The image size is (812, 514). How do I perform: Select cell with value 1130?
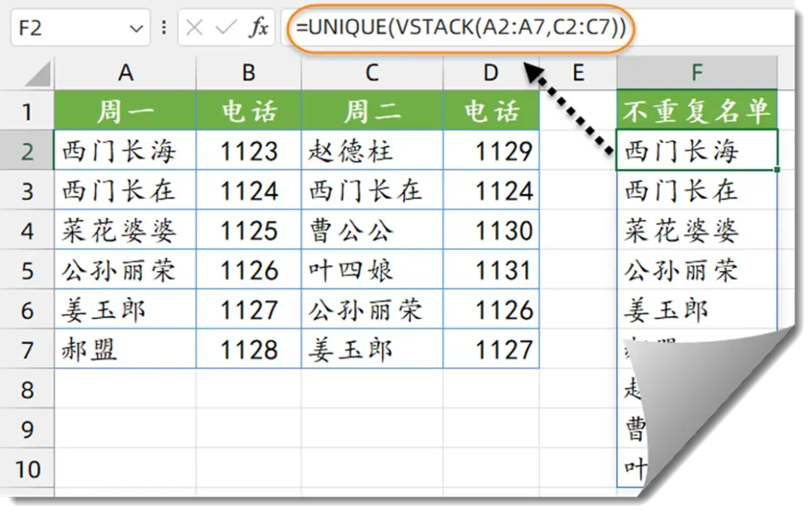point(491,230)
